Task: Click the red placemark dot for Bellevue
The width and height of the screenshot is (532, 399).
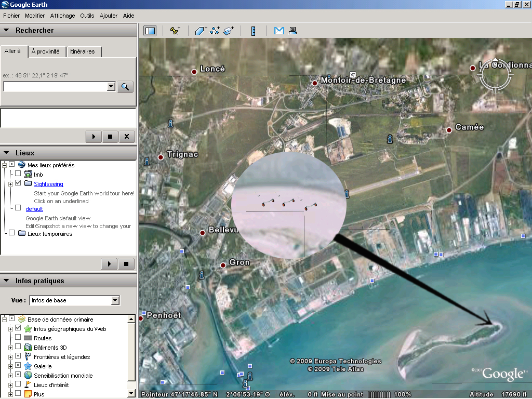Action: [x=203, y=233]
